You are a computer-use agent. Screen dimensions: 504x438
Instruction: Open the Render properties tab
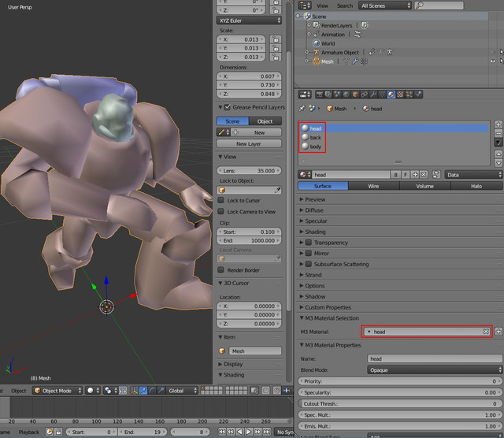coord(320,95)
